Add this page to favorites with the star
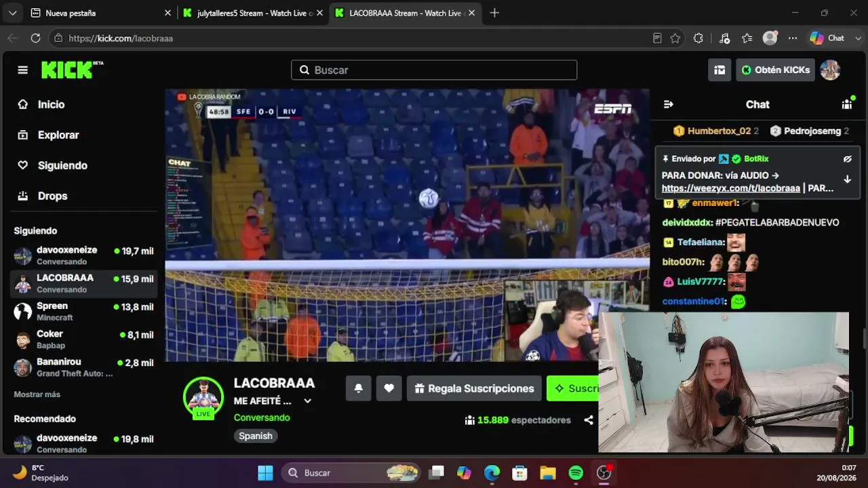 coord(675,38)
